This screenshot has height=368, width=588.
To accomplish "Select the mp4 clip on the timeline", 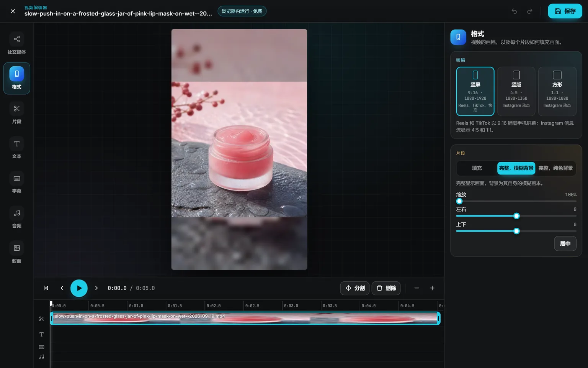I will pos(245,318).
